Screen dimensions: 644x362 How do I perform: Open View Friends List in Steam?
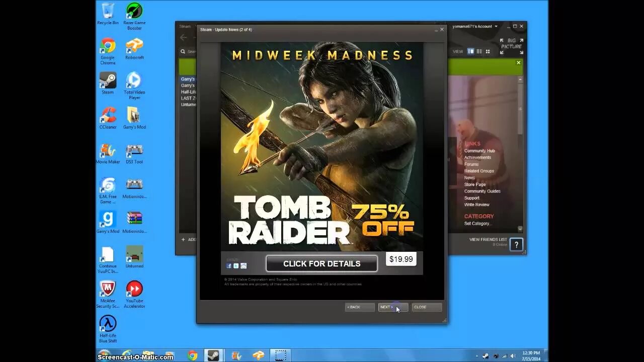[x=488, y=240]
